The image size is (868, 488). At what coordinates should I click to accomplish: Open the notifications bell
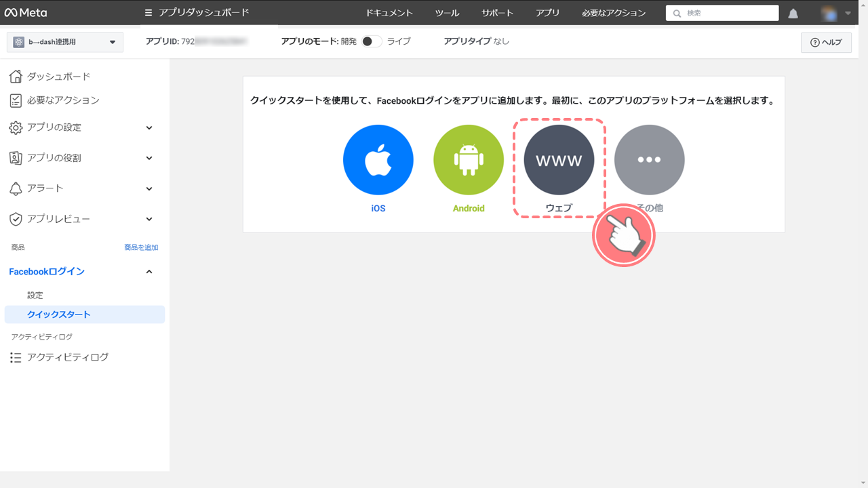(x=793, y=14)
